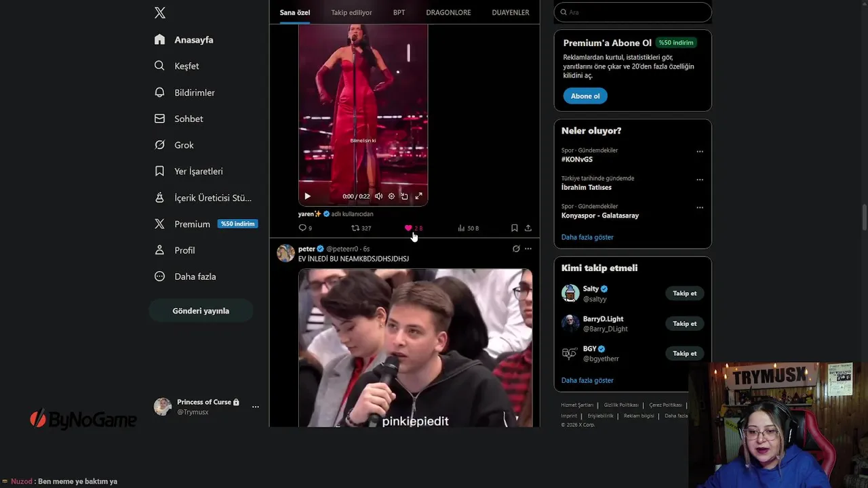
Task: Switch to the DRAGONLORE tab
Action: (x=448, y=13)
